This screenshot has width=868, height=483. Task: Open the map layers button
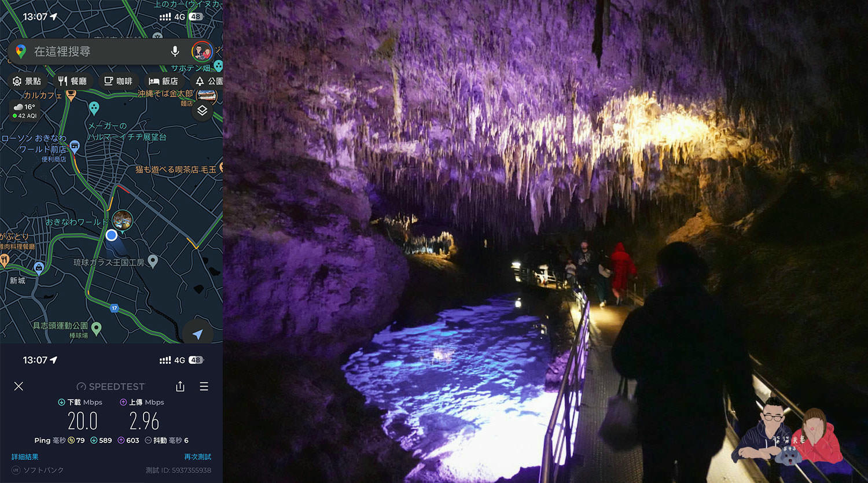tap(202, 110)
